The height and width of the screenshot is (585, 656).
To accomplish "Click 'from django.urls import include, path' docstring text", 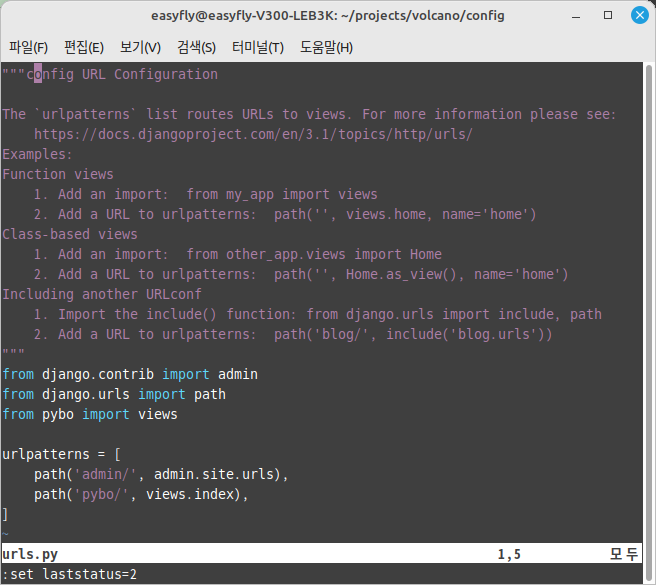I will [454, 314].
